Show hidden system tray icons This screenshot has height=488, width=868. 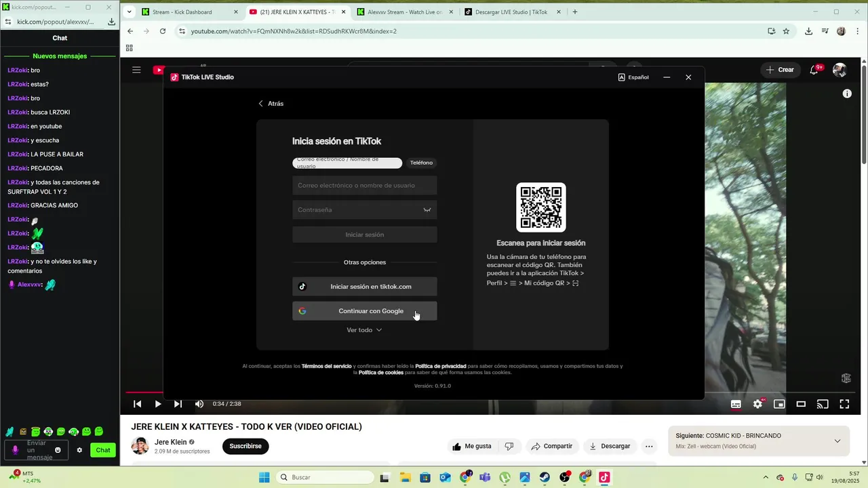click(766, 477)
